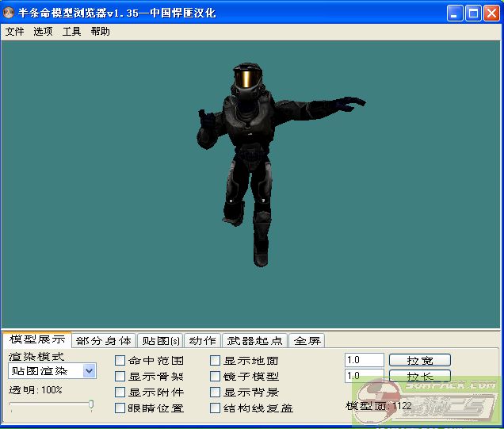Toggle the 结构线复盖 checkbox

pos(216,408)
